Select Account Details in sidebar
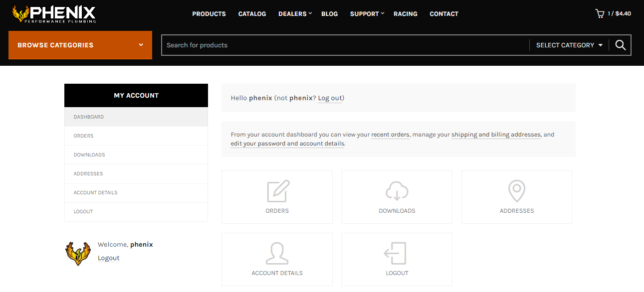This screenshot has width=644, height=292. click(136, 192)
